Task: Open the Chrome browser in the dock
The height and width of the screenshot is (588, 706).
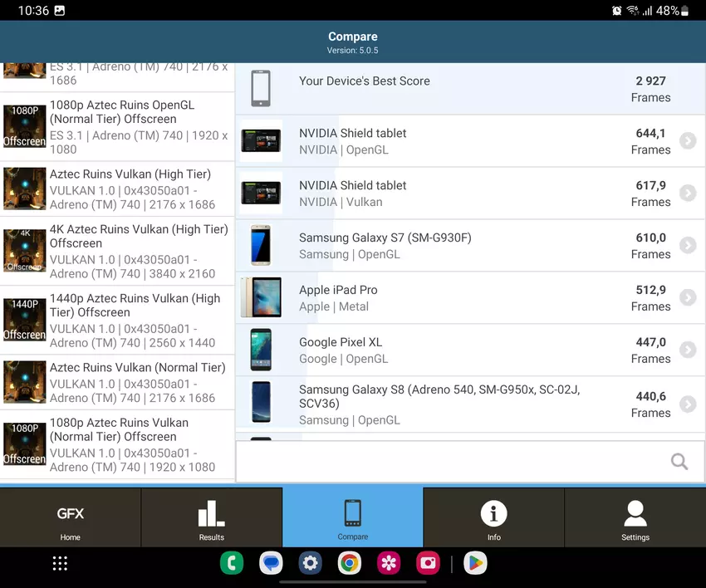Action: click(x=350, y=563)
